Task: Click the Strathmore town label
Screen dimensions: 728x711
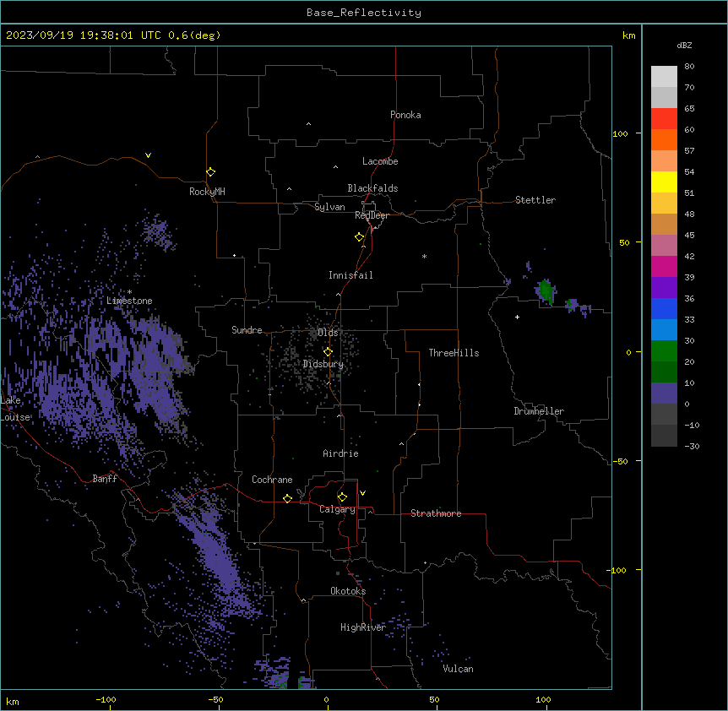Action: [436, 513]
